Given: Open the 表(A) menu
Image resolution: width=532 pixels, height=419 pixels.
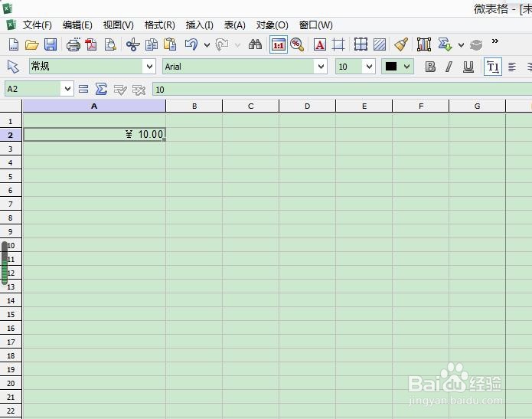Looking at the screenshot, I should (235, 25).
